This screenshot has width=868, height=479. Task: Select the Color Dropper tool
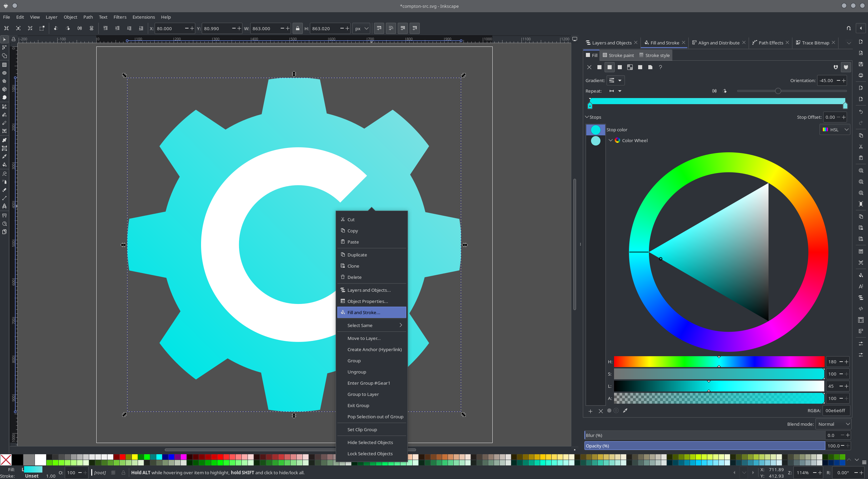pyautogui.click(x=4, y=156)
